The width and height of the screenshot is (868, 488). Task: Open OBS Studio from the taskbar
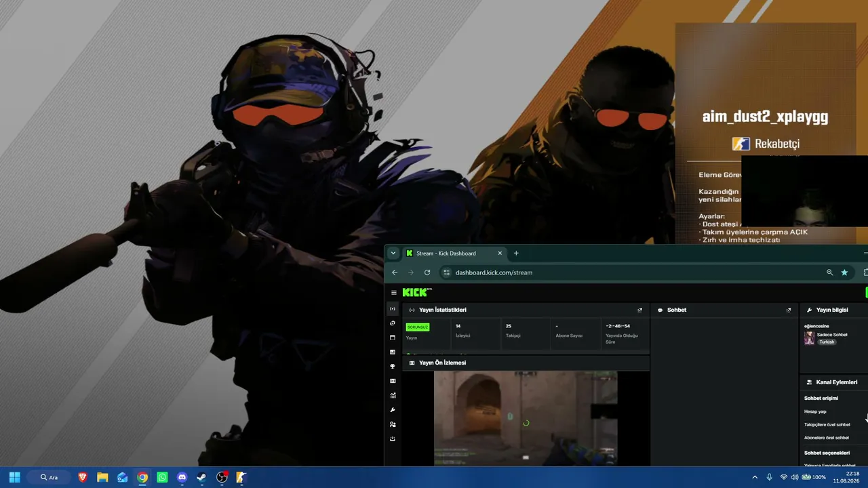tap(222, 477)
